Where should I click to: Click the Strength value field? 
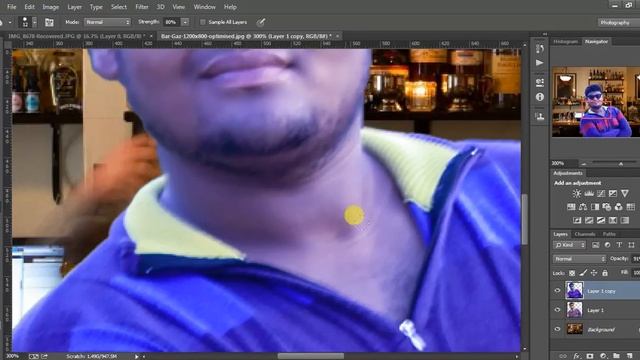(x=171, y=22)
